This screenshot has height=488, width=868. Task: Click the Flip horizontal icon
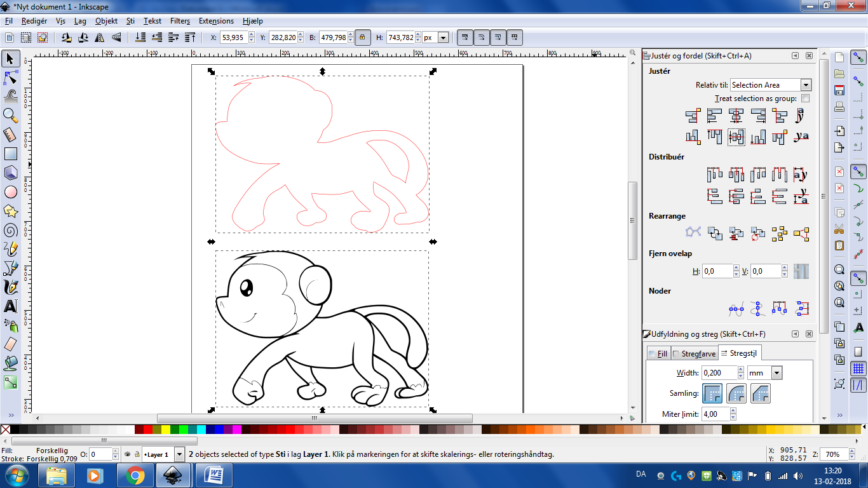(x=99, y=37)
